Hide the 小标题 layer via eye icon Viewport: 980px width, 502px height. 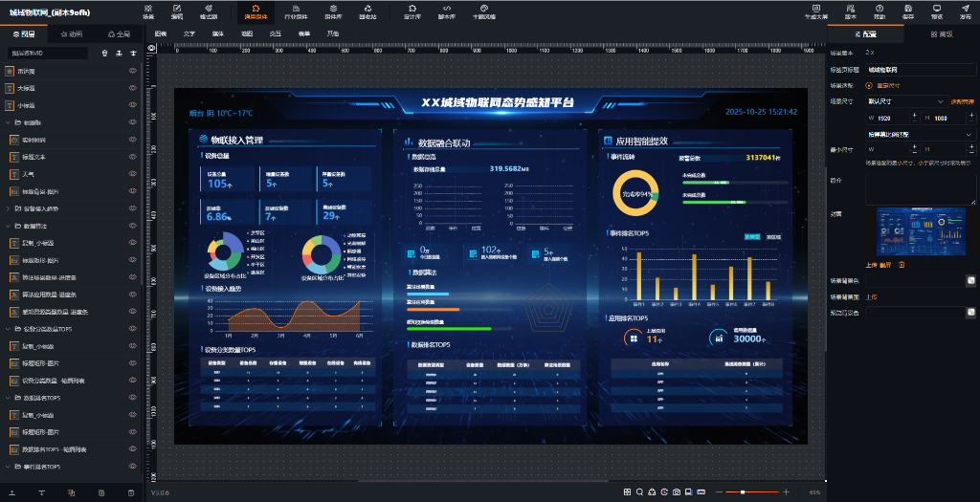(x=133, y=105)
